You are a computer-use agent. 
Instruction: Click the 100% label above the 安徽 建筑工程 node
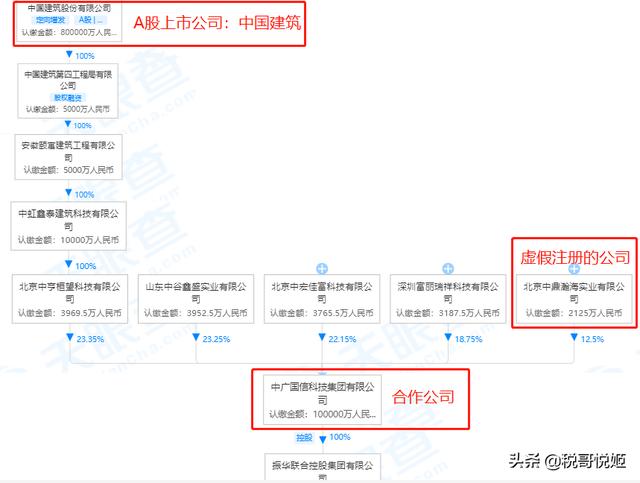tap(82, 125)
